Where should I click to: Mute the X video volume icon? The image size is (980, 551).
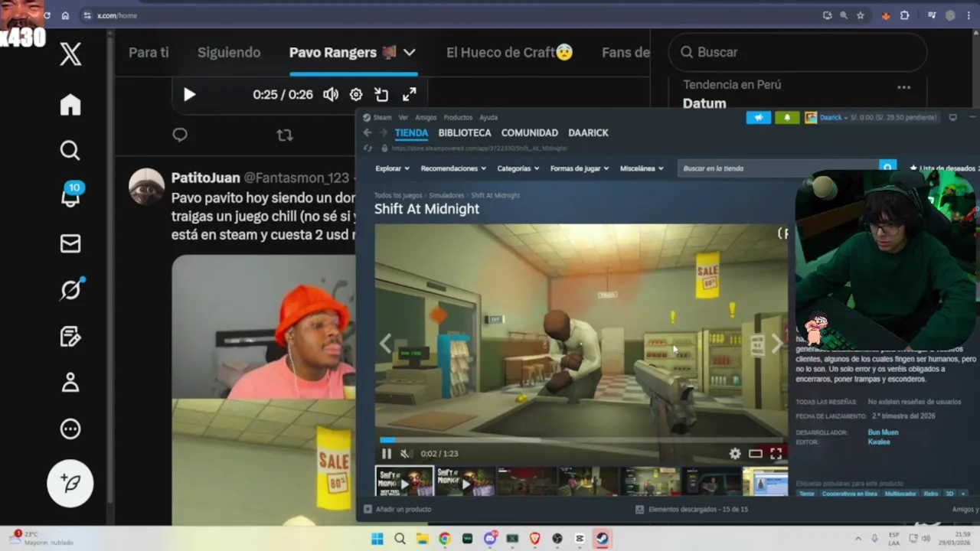click(331, 94)
